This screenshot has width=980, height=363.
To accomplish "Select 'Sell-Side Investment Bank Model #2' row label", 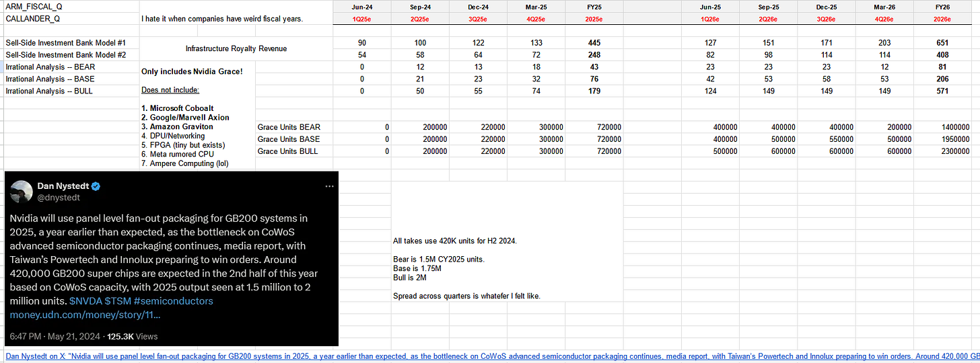I will (x=65, y=54).
